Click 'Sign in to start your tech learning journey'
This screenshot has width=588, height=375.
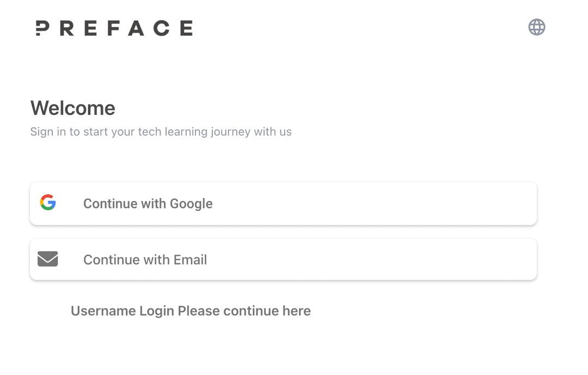coord(161,132)
